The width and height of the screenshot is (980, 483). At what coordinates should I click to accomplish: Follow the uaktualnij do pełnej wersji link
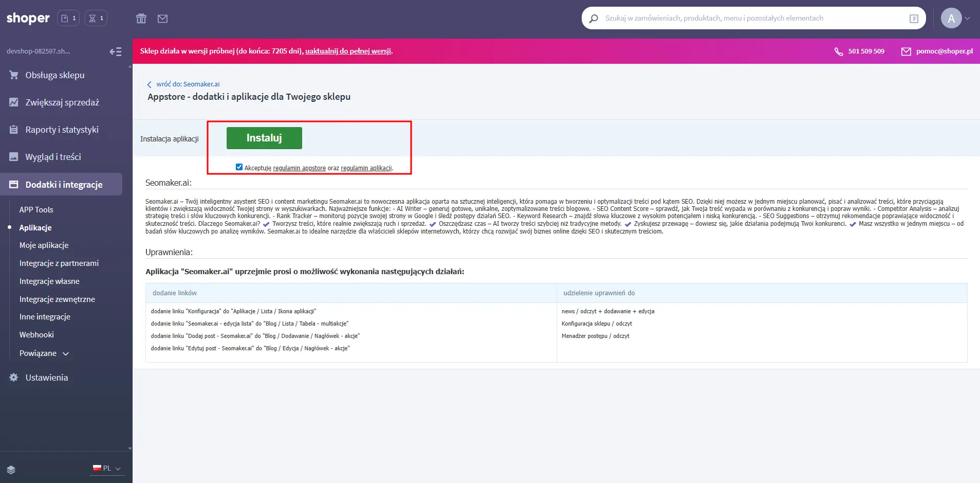tap(348, 51)
